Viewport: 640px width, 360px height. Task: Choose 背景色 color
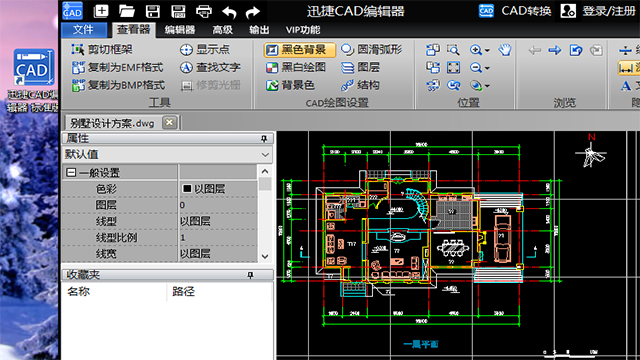290,85
